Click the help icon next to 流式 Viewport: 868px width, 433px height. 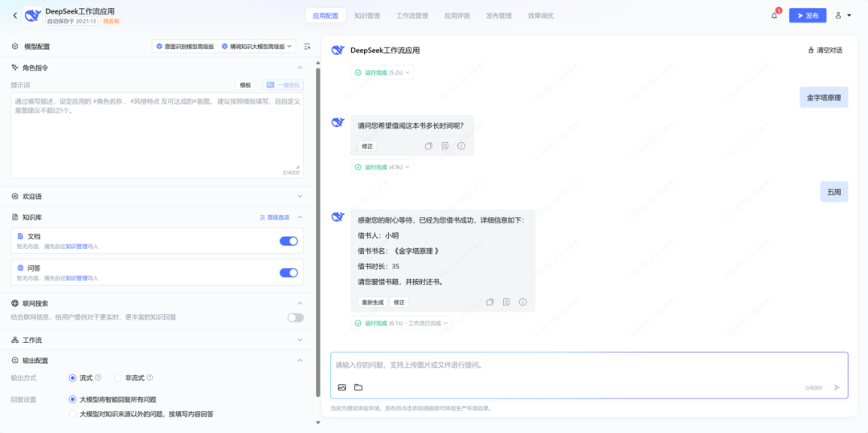98,378
